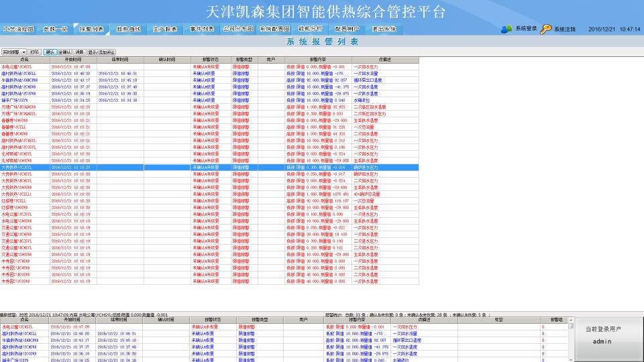Select the 能耗分析 tab
644x362 pixels.
[311, 29]
